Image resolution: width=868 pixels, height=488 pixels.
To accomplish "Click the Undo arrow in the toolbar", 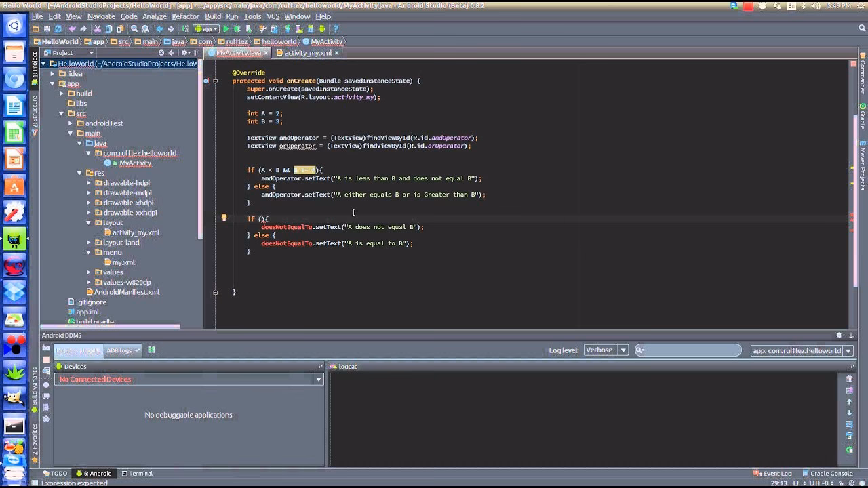I will pos(73,28).
